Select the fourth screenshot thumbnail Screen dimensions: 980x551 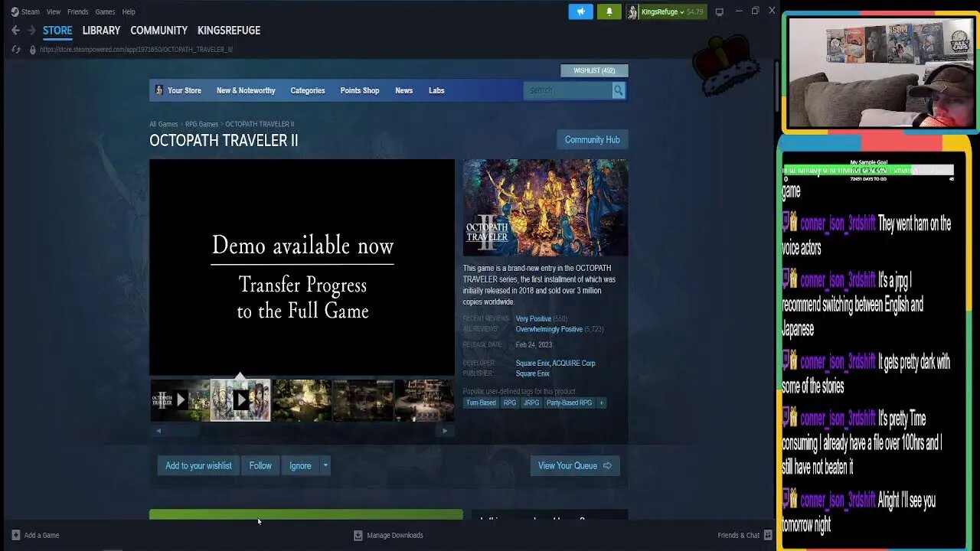click(x=363, y=399)
